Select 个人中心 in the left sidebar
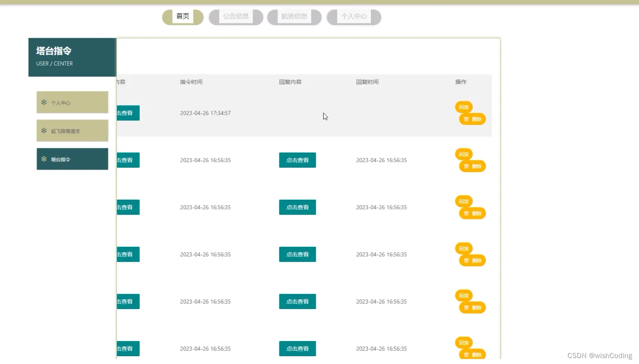The image size is (639, 364). (x=72, y=102)
